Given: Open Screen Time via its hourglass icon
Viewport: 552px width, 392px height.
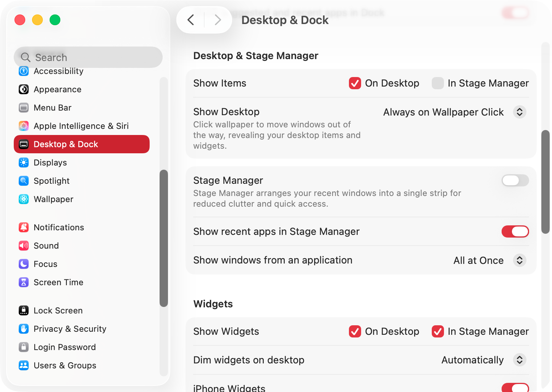Looking at the screenshot, I should [x=24, y=282].
